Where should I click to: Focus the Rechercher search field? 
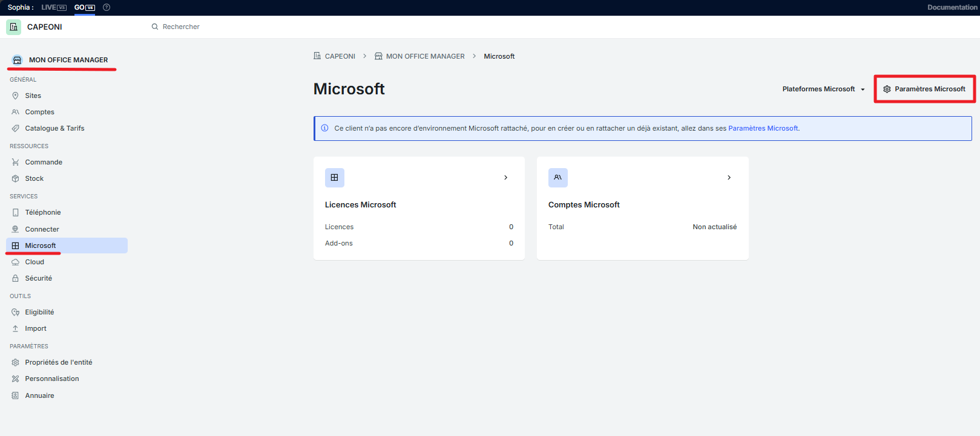(x=181, y=27)
